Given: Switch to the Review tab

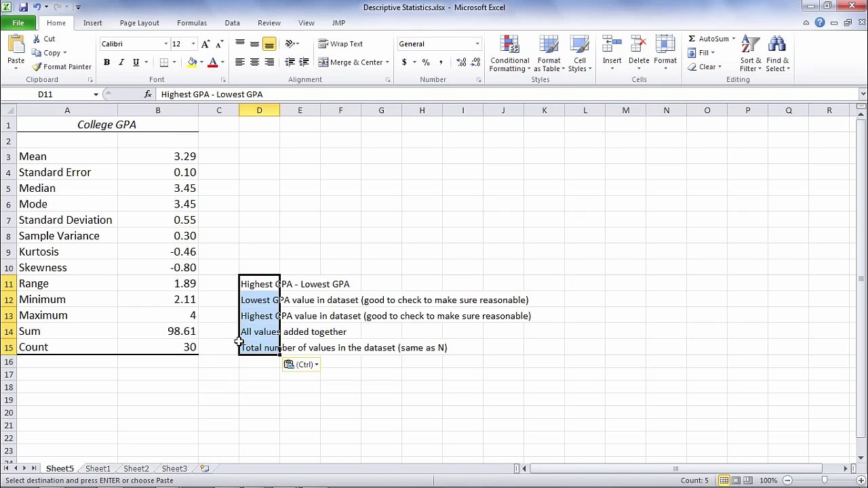Looking at the screenshot, I should click(x=269, y=23).
